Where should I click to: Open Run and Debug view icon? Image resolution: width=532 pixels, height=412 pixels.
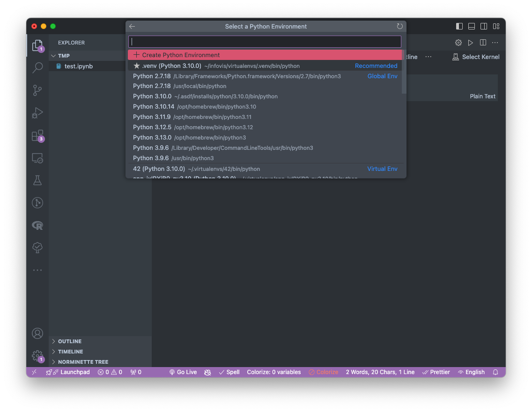point(37,112)
